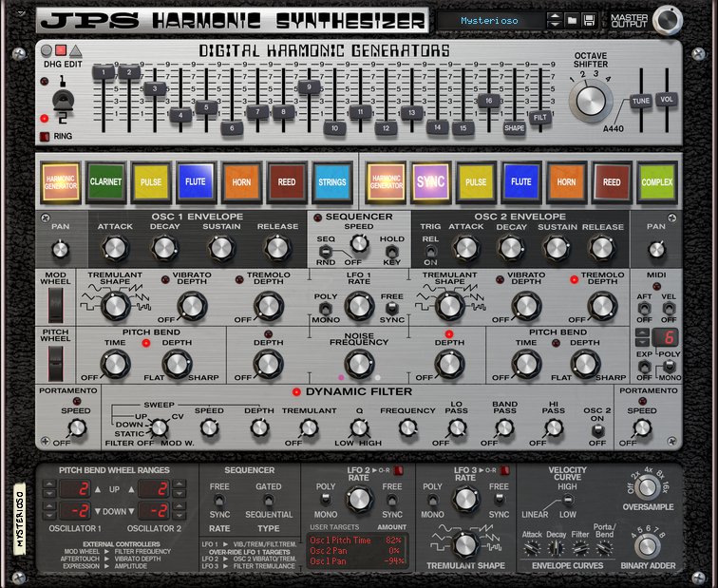The width and height of the screenshot is (718, 588).
Task: Toggle the sequencer SEQ/RND/OFF switch
Action: [325, 251]
